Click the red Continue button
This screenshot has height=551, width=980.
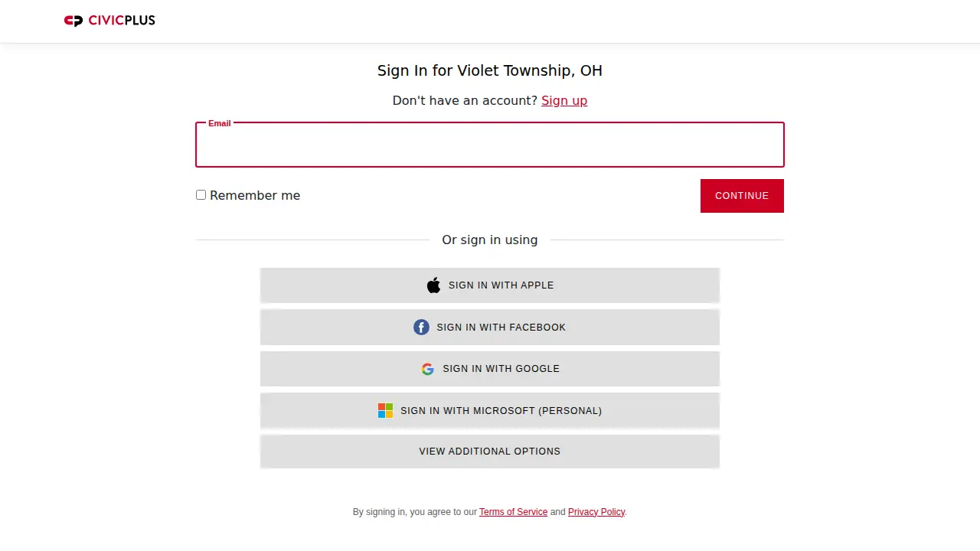[x=742, y=196]
